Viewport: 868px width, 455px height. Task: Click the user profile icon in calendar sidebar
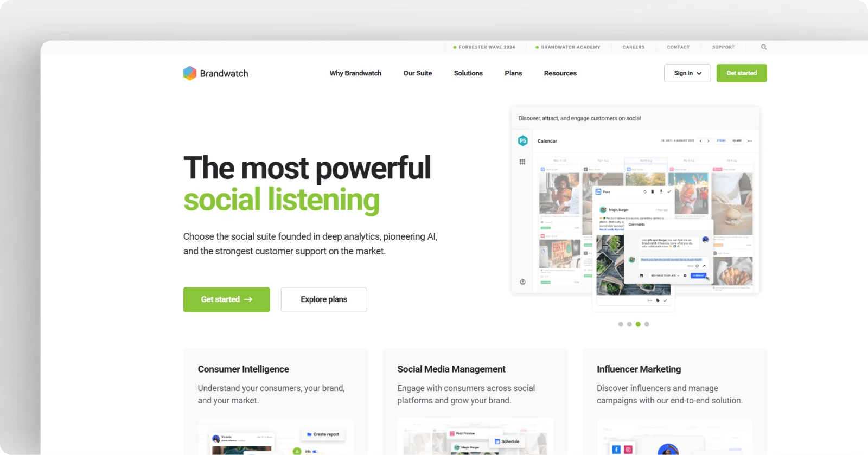[x=523, y=282]
